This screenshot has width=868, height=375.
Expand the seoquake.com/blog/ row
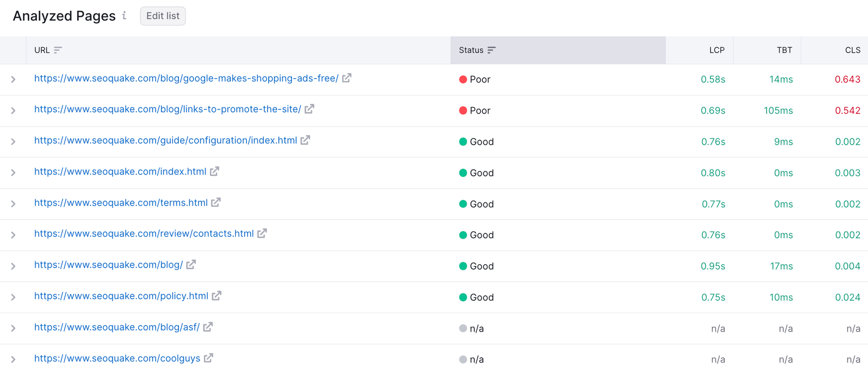coord(13,266)
